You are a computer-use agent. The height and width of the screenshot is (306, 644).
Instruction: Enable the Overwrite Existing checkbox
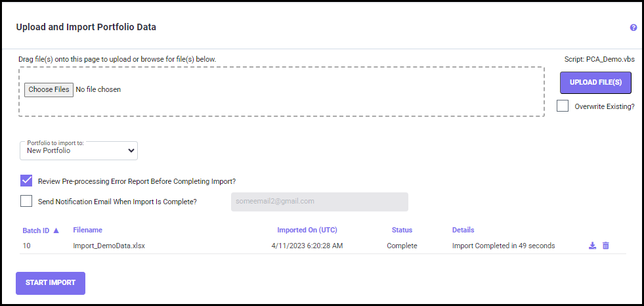563,106
